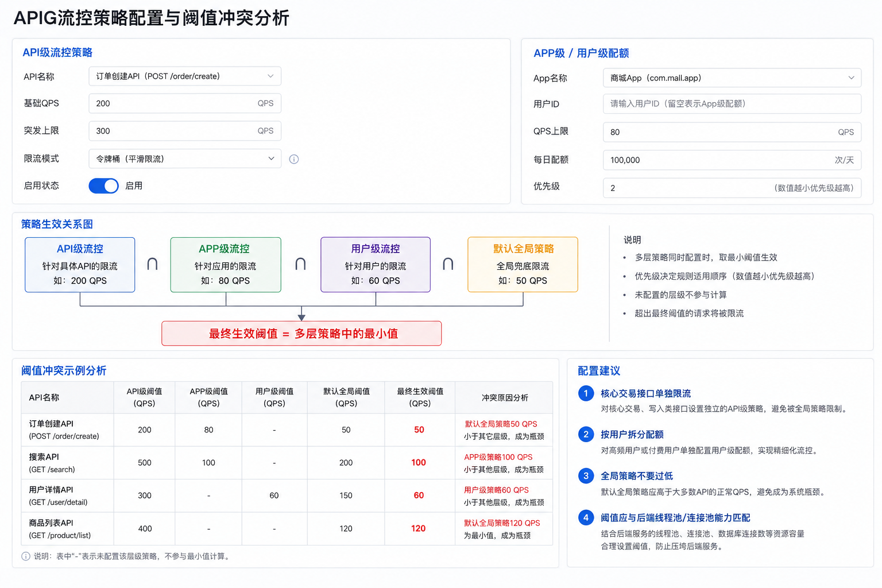Click the page title APIG流控策略配置与阈值冲突分析
This screenshot has width=882, height=588.
[x=152, y=18]
